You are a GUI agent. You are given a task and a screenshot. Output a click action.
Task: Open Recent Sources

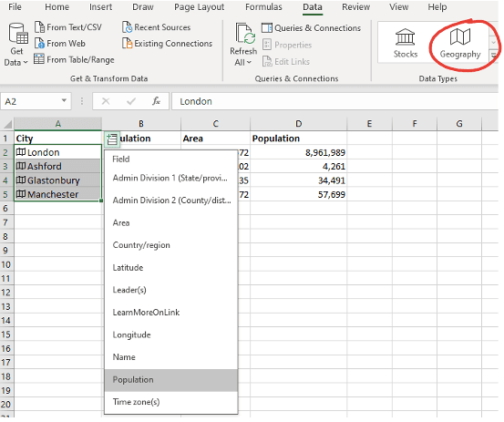tap(156, 27)
